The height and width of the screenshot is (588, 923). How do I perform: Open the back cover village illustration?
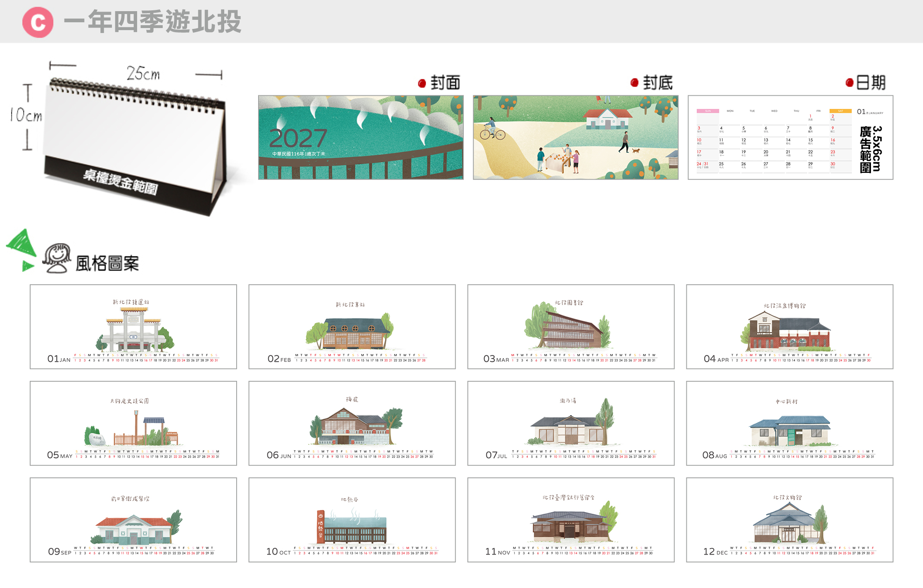click(x=575, y=137)
